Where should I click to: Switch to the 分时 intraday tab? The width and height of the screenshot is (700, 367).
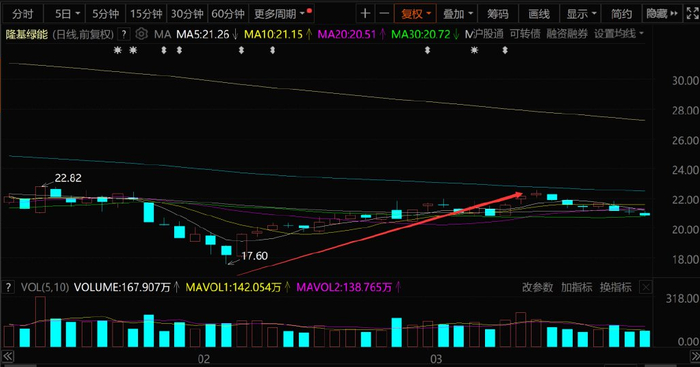(23, 14)
